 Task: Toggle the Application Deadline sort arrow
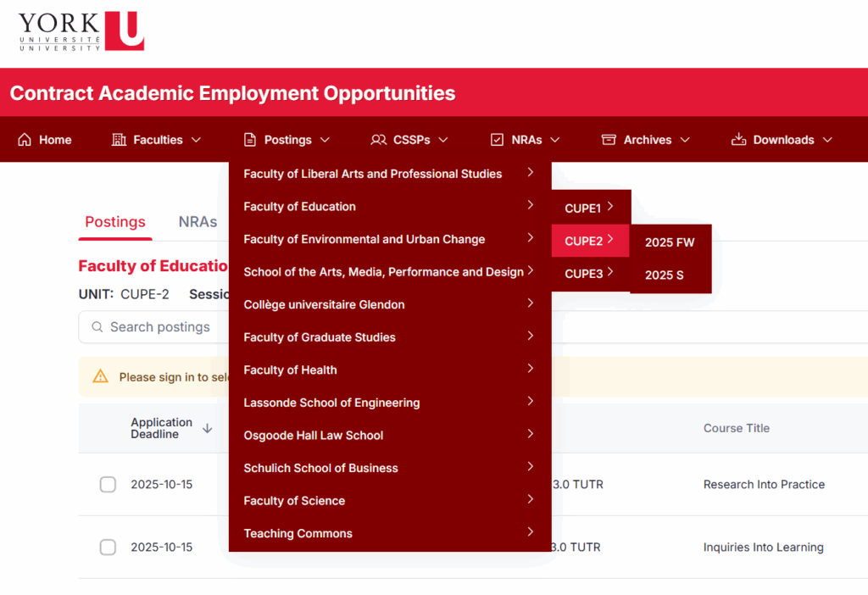[208, 428]
